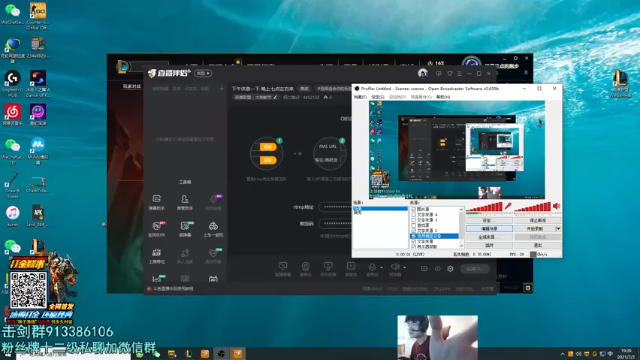Toggle preview eye icon in streaming companion
Viewport: 640px width, 360px height.
point(438,269)
